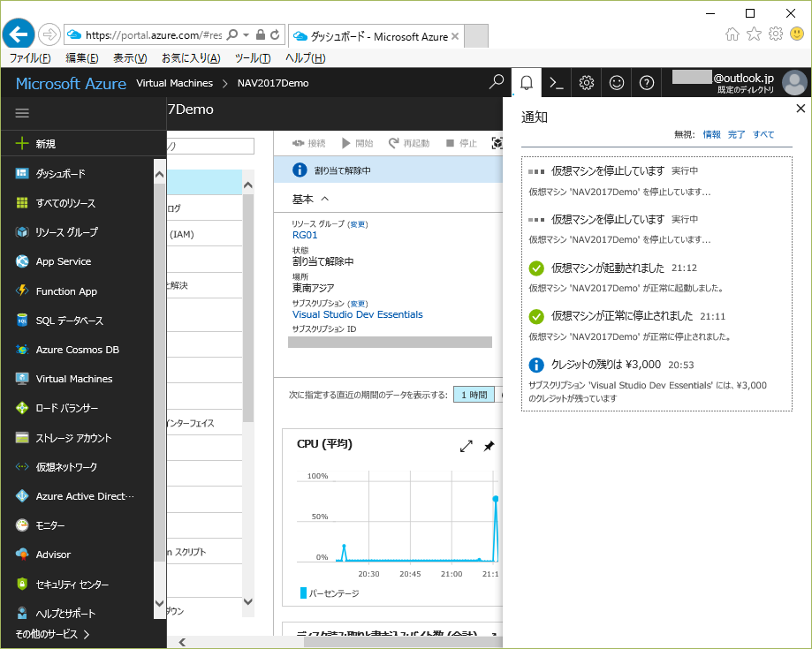Launch Cloud Shell from top bar
Image resolution: width=812 pixels, height=649 pixels.
[556, 83]
